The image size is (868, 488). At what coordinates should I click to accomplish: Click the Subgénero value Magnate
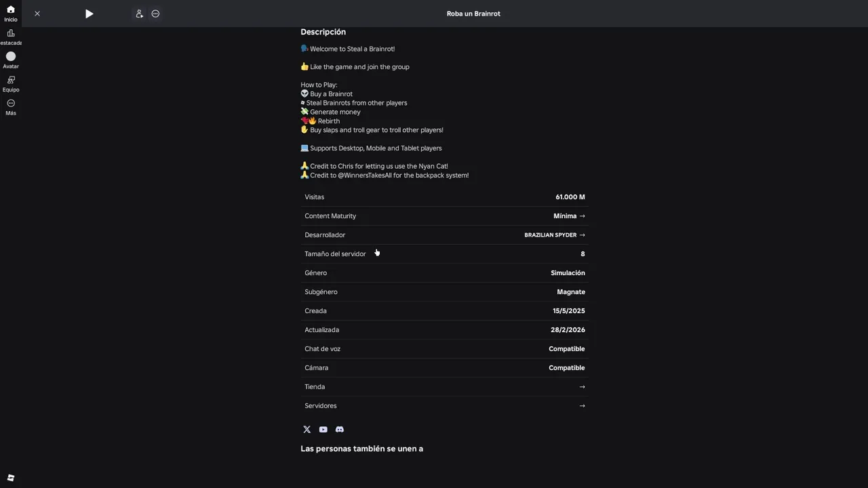pos(570,292)
